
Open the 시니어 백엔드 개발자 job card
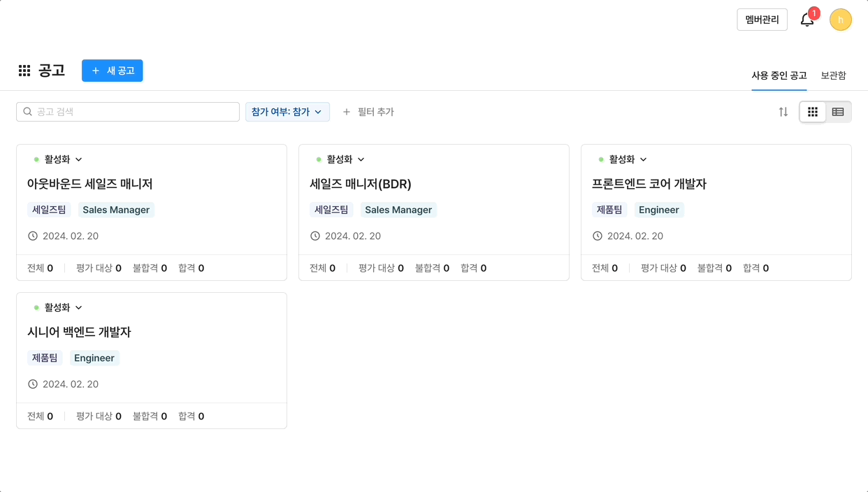[79, 332]
